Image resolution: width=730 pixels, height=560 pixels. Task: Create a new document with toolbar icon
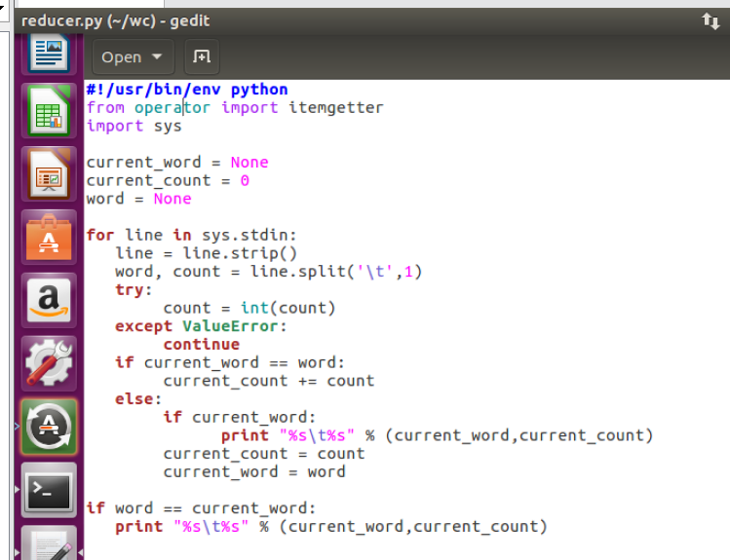[x=202, y=56]
